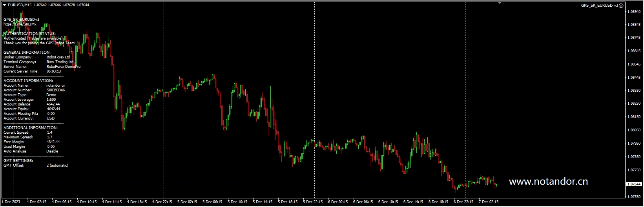Screen dimensions: 644x207
Task: Click the ACCOUNT INFORMATION heading
Action: (x=28, y=81)
